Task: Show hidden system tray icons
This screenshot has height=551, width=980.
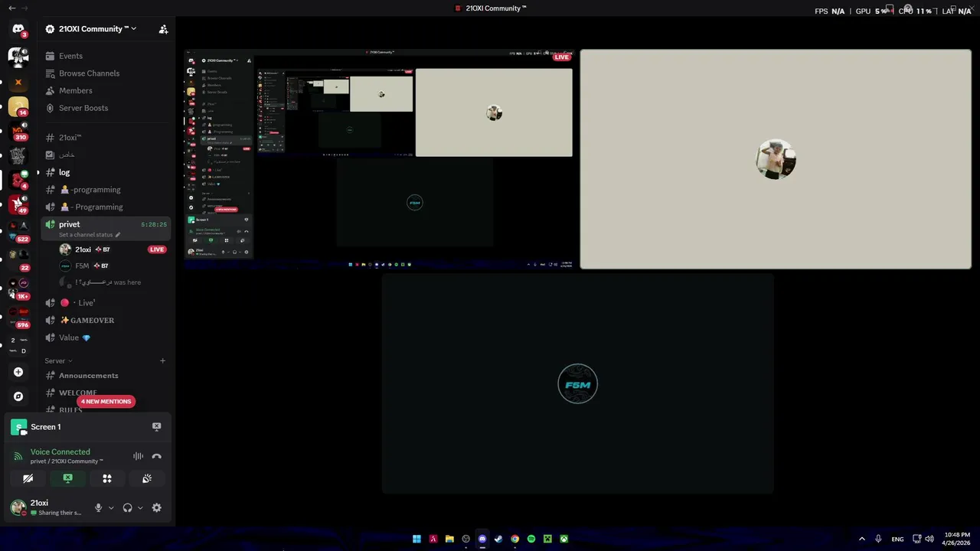Action: [x=861, y=539]
